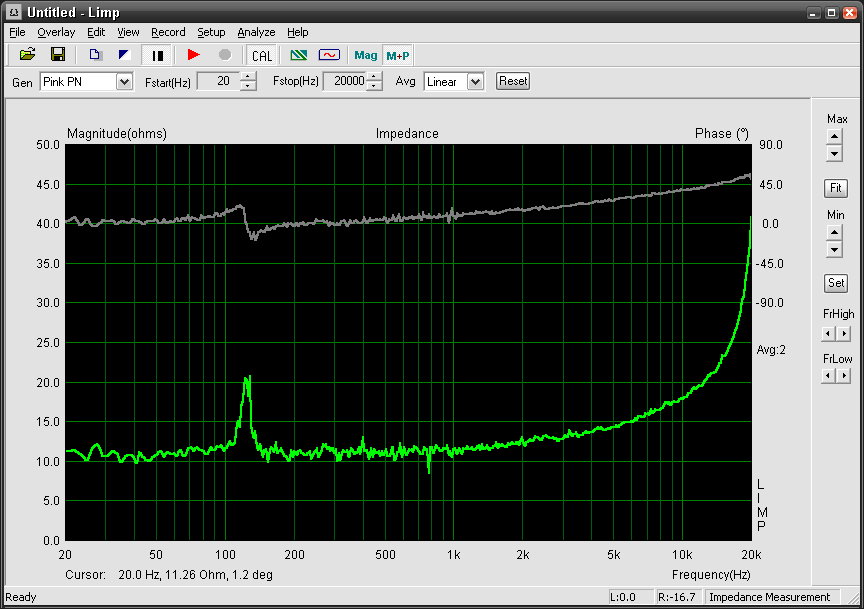Click the FrLow right arrow

(844, 376)
